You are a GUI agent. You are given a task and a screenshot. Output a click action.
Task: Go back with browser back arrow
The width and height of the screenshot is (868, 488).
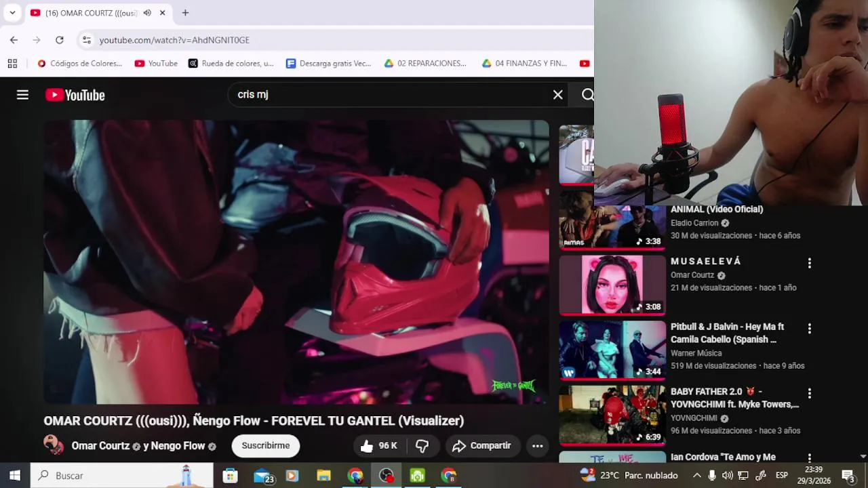click(14, 40)
